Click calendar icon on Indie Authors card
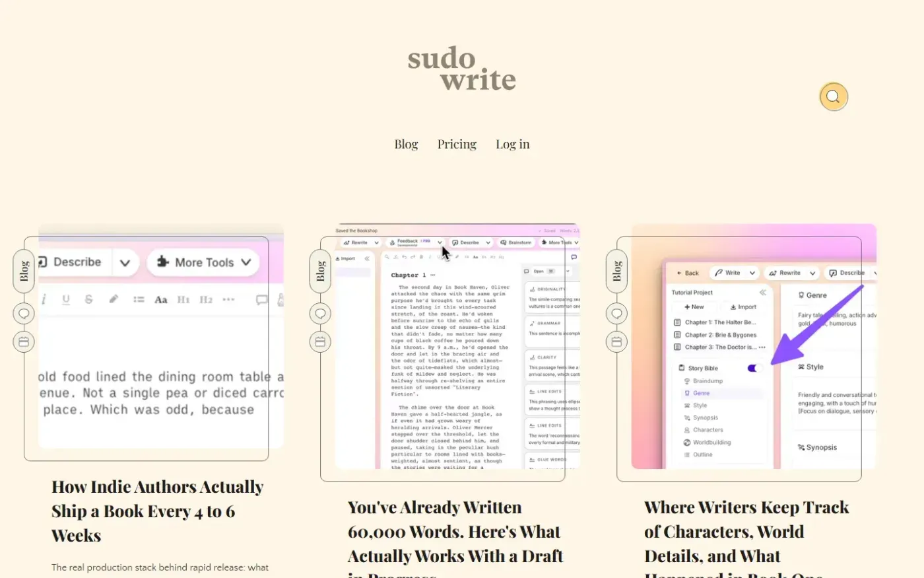The image size is (924, 578). (x=24, y=342)
